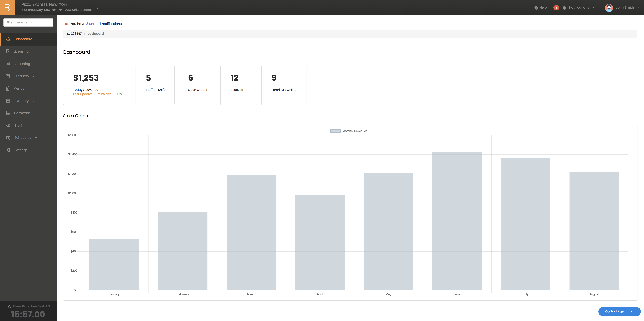Open the John Smith account chevron
The width and height of the screenshot is (644, 321).
tap(637, 8)
